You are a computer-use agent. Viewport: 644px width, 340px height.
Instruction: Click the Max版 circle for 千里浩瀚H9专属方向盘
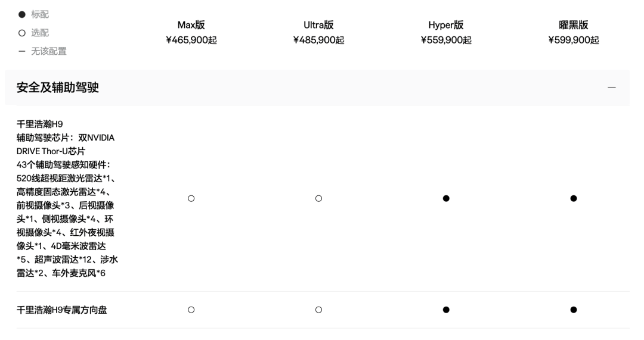click(x=191, y=310)
